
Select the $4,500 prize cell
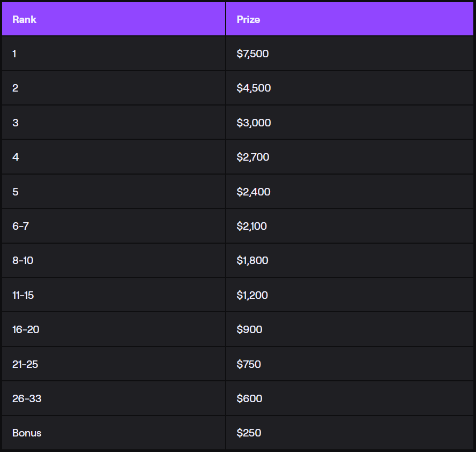254,88
